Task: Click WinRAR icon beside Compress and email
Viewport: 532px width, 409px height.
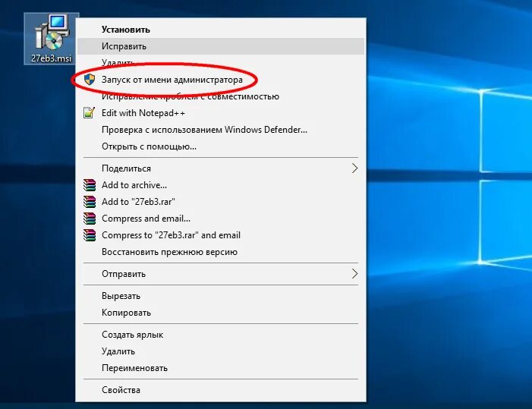Action: pos(90,218)
